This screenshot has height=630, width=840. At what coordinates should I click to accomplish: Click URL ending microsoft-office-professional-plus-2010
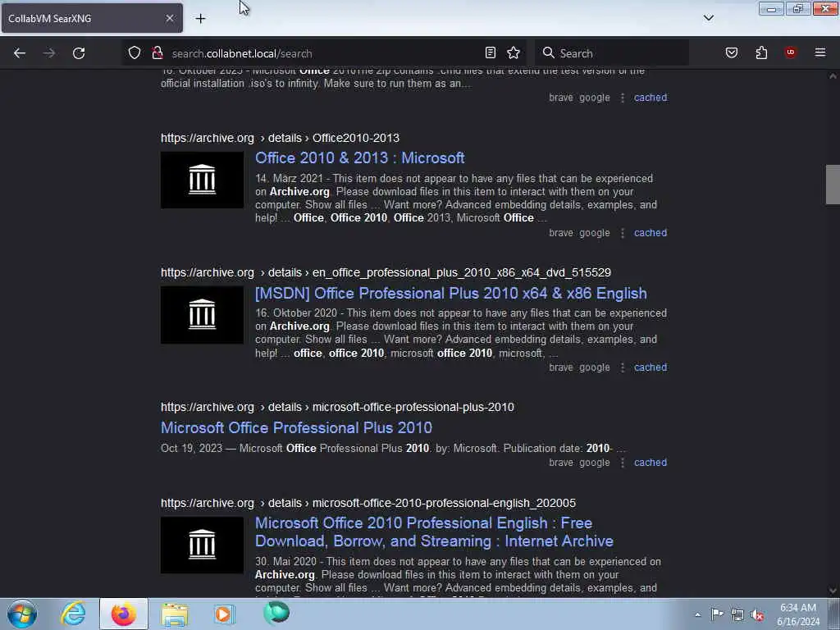point(337,407)
